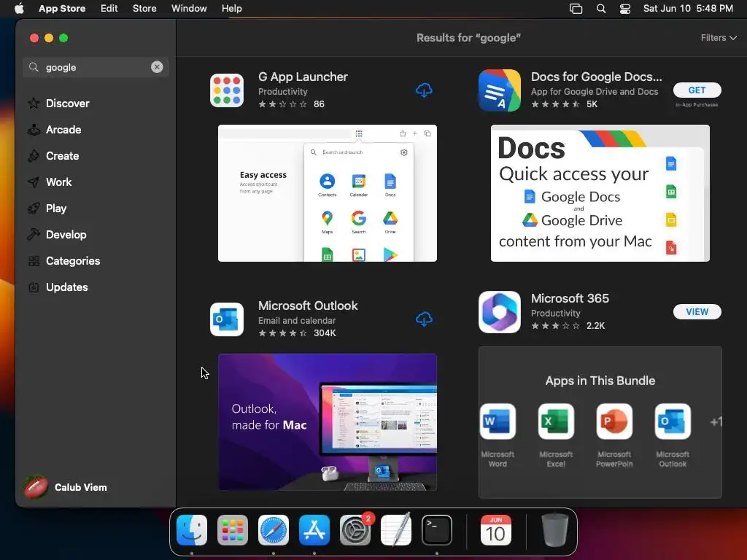Open the Docs quick access screenshot

point(600,192)
